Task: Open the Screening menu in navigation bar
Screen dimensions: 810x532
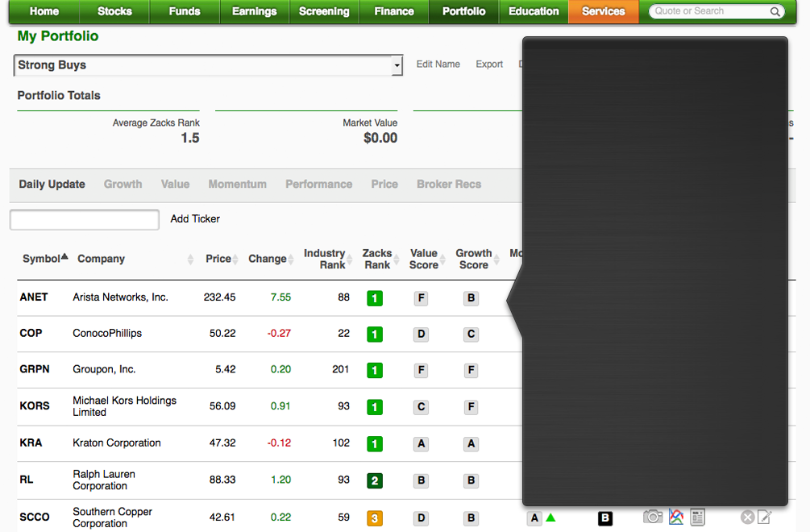Action: [324, 11]
